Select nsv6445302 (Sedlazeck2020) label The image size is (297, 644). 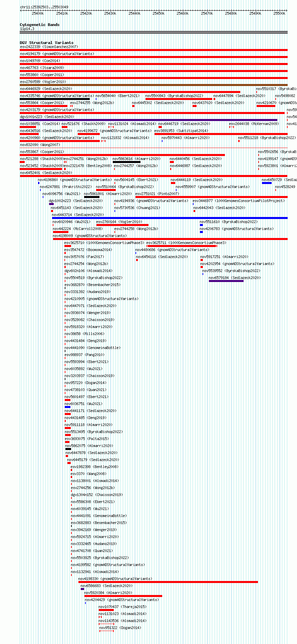pyautogui.click(x=158, y=103)
